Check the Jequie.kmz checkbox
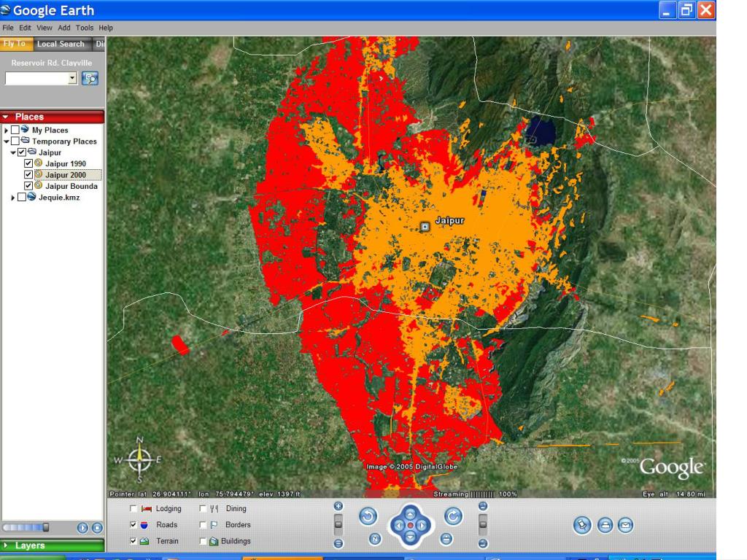This screenshot has height=560, width=747. click(22, 197)
